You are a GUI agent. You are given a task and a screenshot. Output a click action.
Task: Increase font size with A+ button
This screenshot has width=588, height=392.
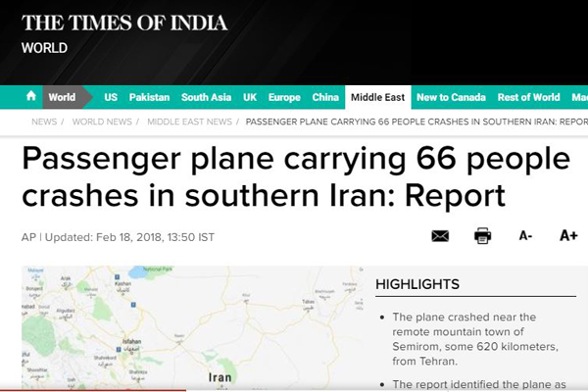(x=568, y=235)
